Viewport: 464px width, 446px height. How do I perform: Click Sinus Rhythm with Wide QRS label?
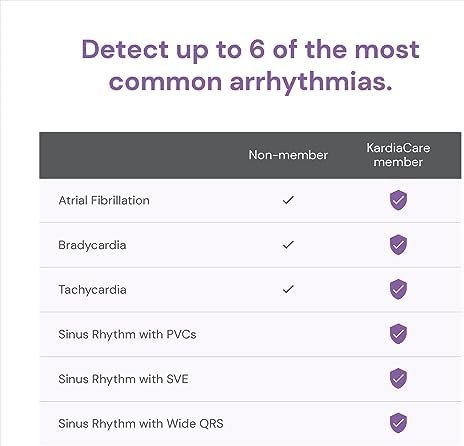point(141,424)
